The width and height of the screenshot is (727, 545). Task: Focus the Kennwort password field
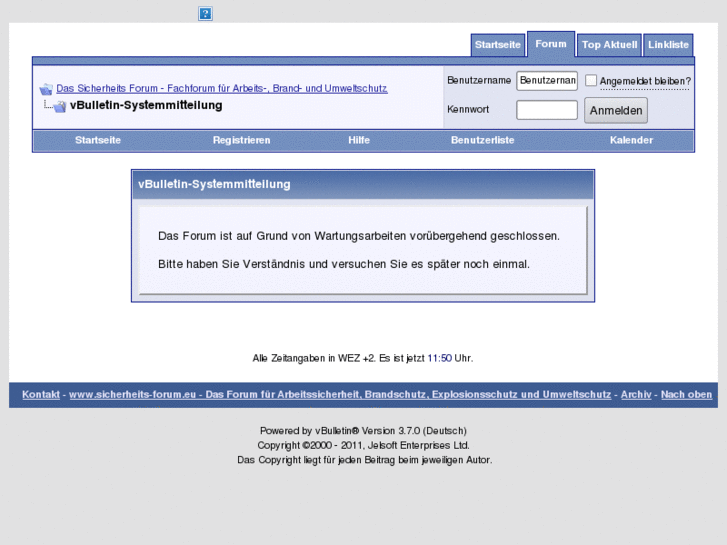[547, 110]
